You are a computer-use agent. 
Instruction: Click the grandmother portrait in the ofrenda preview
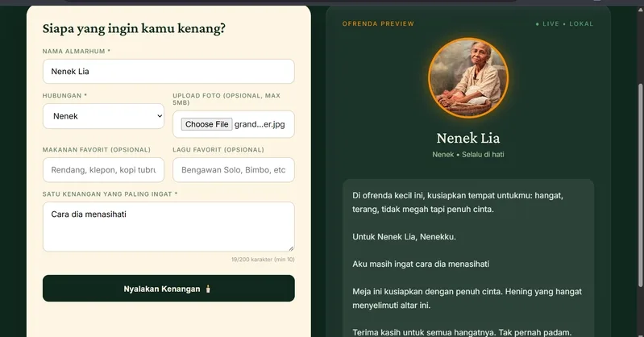click(468, 78)
